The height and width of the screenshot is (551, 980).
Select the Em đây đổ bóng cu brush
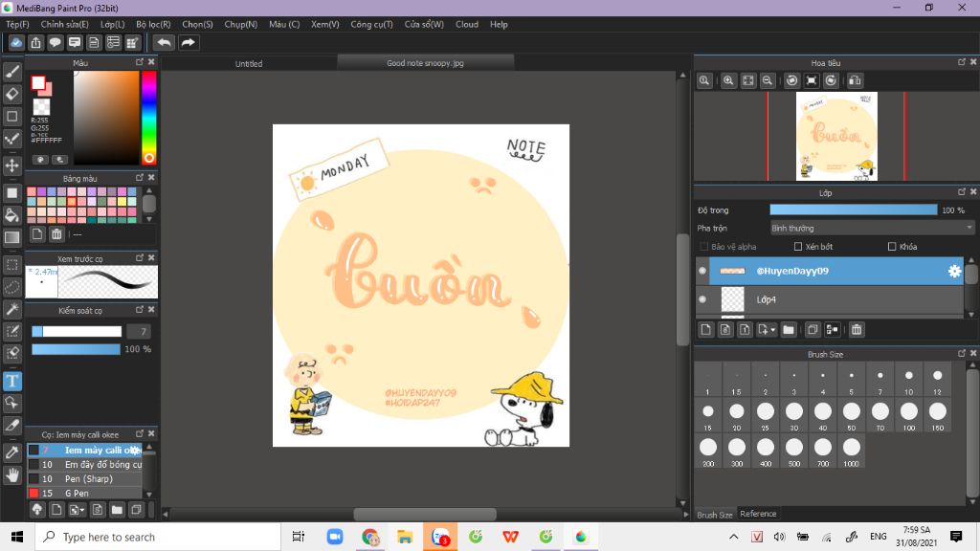pos(85,464)
